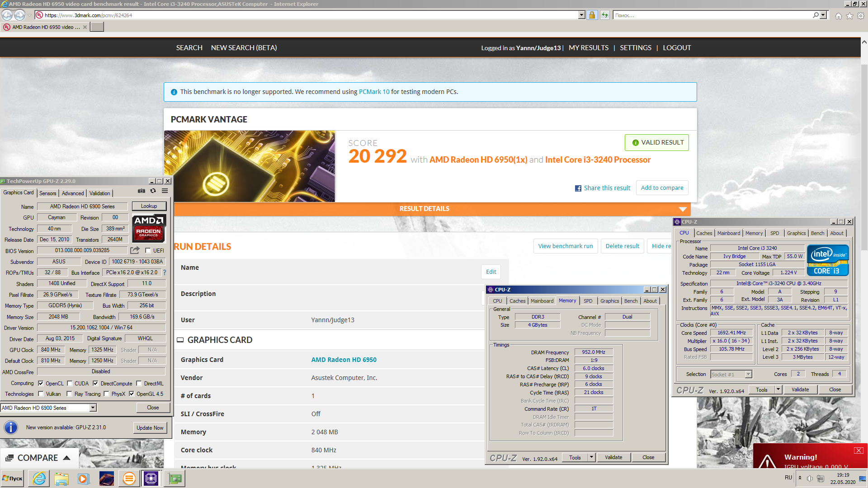
Task: Launch the media player from the taskbar
Action: [83, 479]
